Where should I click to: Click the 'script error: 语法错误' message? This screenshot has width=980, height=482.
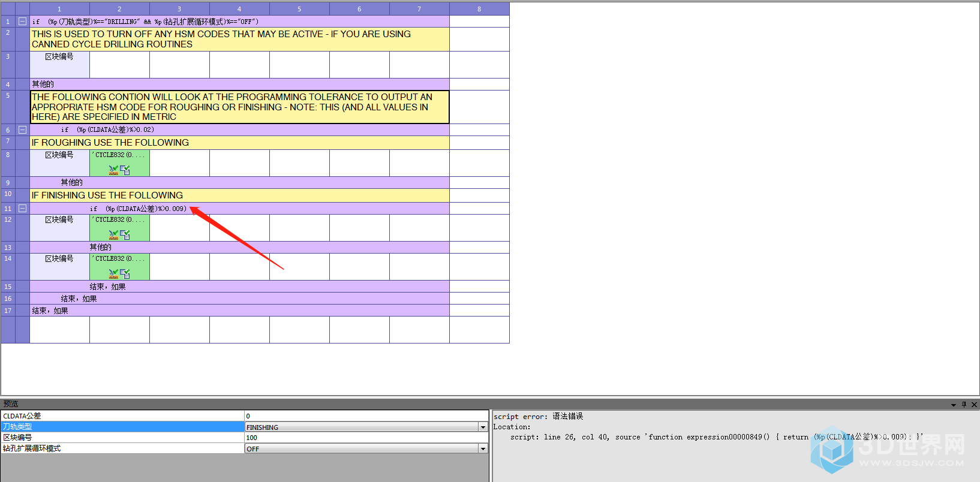(x=538, y=417)
